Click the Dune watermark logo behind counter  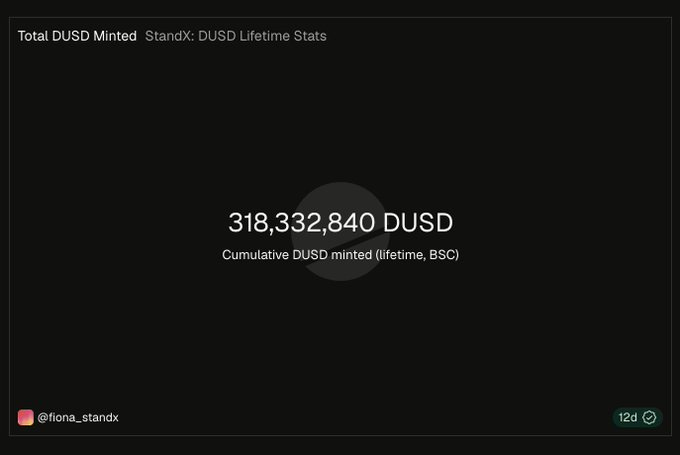coord(340,231)
